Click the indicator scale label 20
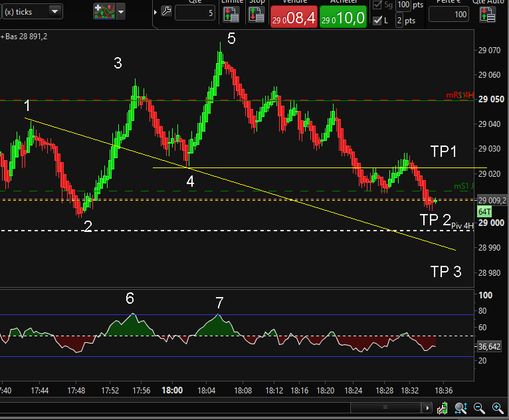The width and height of the screenshot is (509, 420). point(482,360)
